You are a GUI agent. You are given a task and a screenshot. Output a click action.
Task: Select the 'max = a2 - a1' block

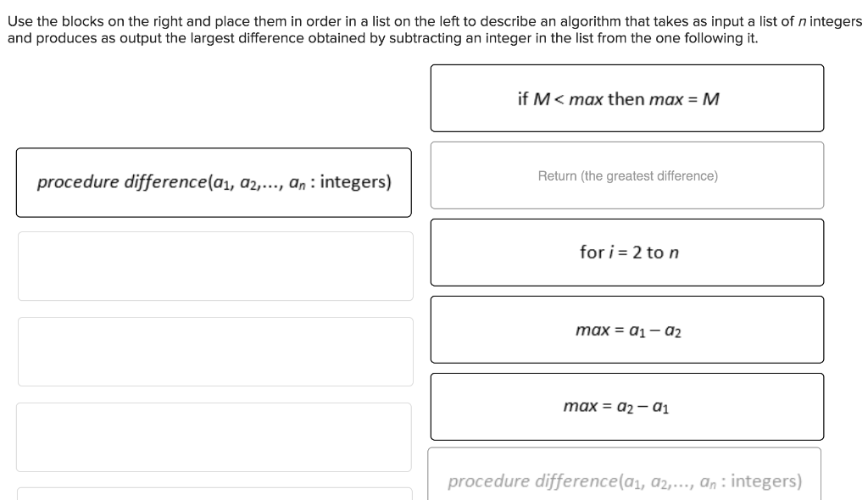627,407
